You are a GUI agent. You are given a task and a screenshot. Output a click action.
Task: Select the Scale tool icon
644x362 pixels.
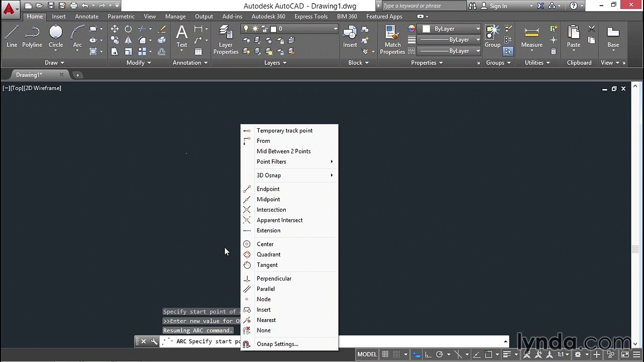click(128, 51)
